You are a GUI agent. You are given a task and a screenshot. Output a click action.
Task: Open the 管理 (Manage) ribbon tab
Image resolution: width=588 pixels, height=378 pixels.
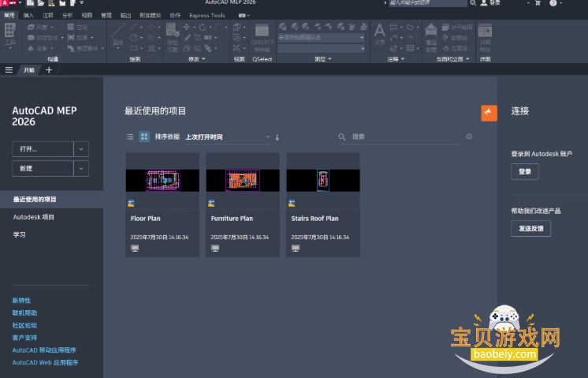(106, 16)
